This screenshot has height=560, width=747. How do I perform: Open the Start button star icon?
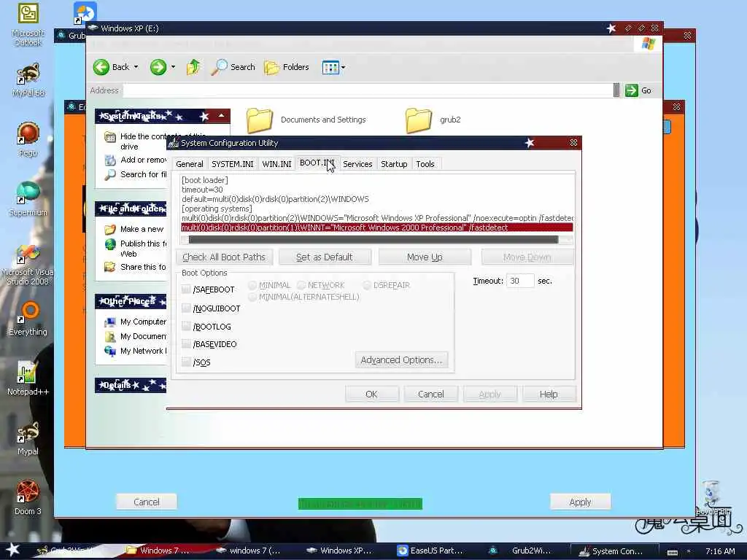(12, 550)
